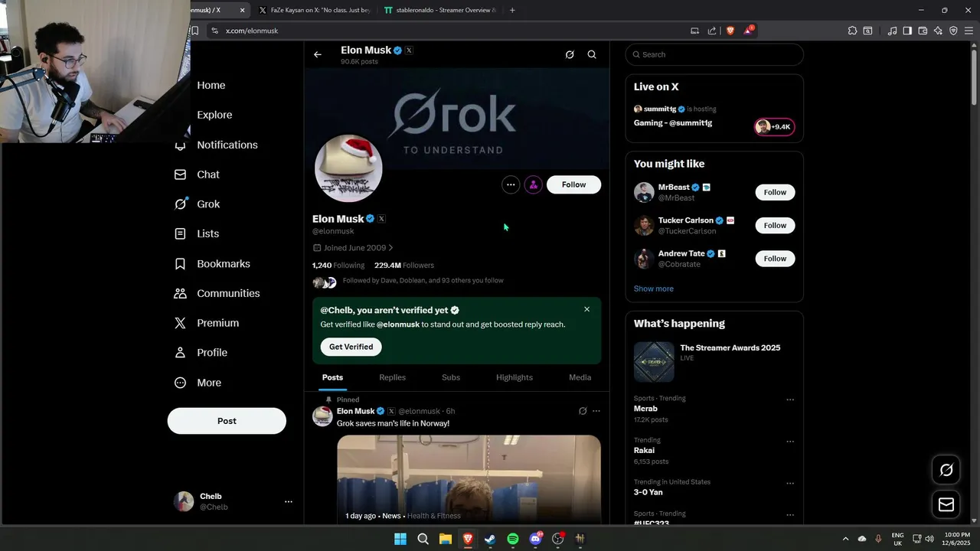Click into the X Search field
The image size is (980, 551).
(x=714, y=54)
